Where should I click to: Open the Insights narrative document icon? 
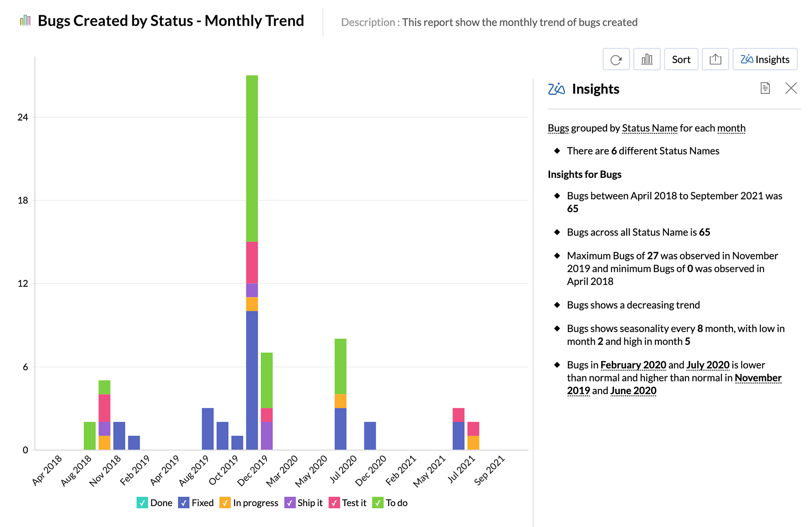[x=765, y=88]
